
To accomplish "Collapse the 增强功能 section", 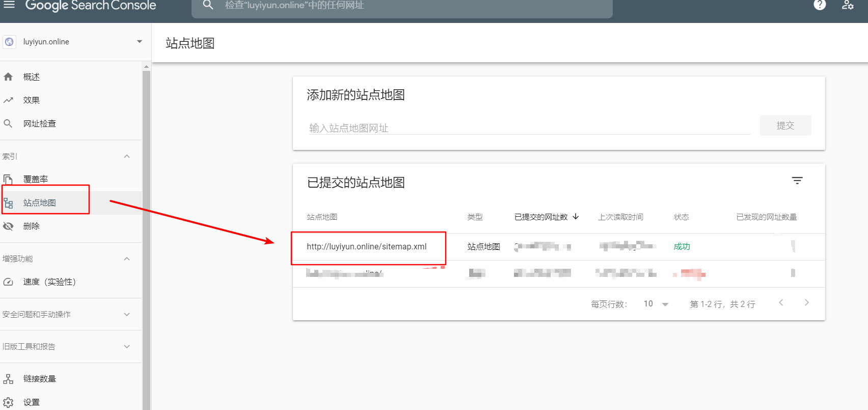I will (x=127, y=259).
